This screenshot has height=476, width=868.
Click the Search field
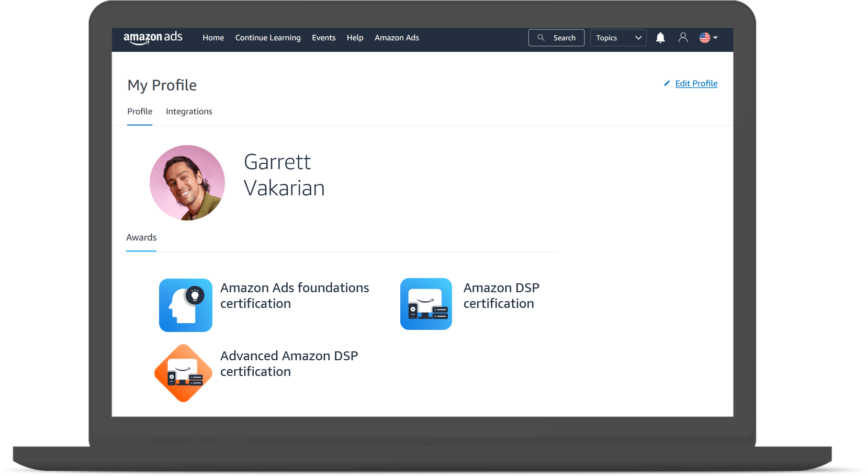[556, 38]
